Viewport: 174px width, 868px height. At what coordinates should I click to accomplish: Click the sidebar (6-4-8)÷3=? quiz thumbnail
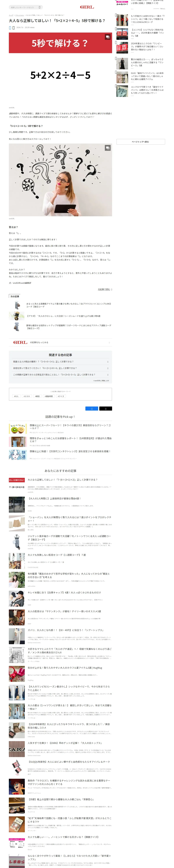[x=122, y=3]
